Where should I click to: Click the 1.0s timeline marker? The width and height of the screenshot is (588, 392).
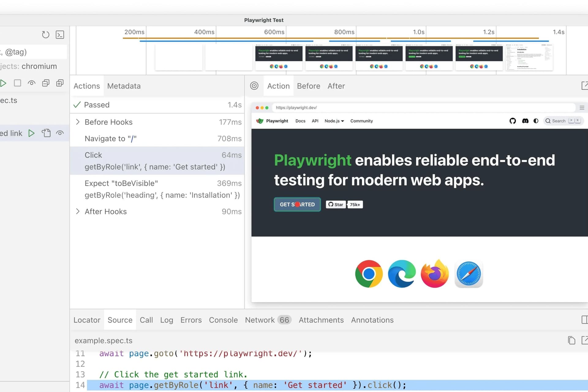pos(419,32)
